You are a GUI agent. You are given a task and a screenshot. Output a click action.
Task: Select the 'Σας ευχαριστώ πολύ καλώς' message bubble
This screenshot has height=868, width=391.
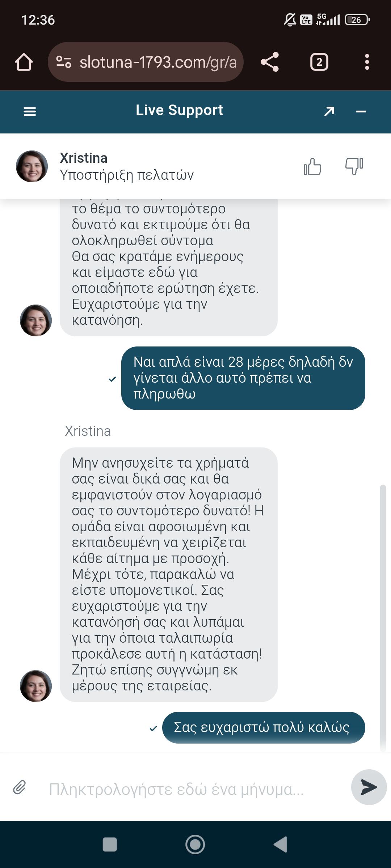tap(264, 727)
